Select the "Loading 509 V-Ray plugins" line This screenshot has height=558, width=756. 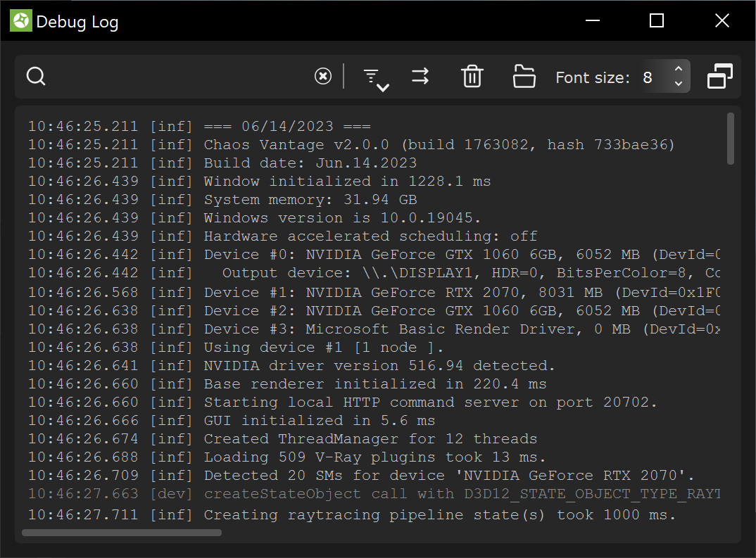[287, 457]
